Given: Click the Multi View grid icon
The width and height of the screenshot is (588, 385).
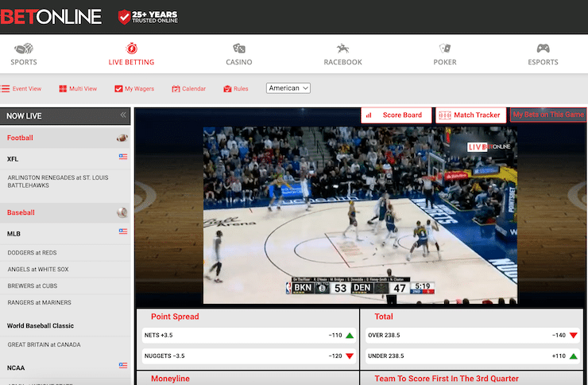Looking at the screenshot, I should [x=63, y=88].
